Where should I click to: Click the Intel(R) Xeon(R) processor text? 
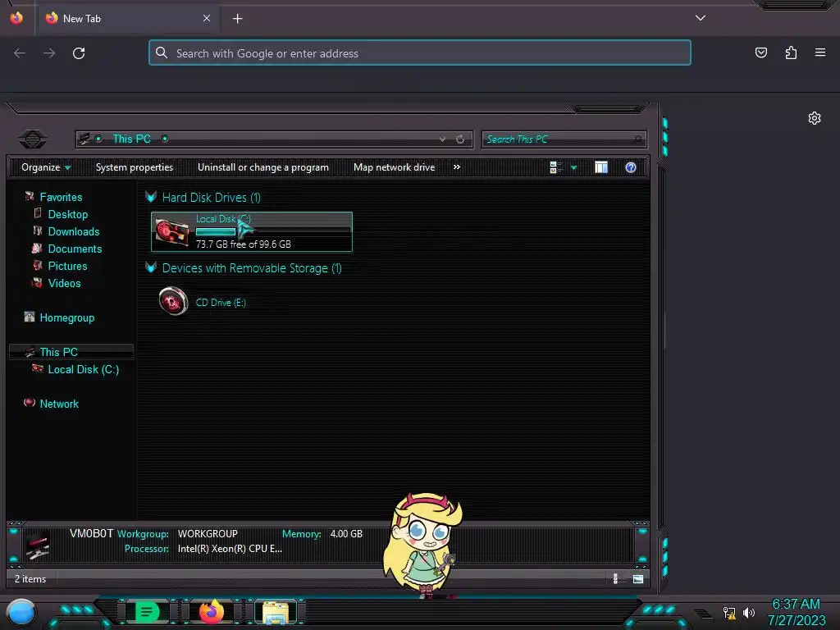[230, 549]
